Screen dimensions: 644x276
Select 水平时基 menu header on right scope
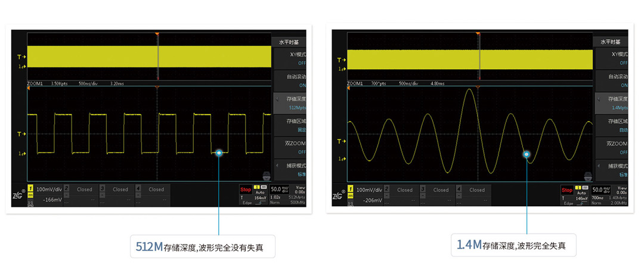pos(611,42)
